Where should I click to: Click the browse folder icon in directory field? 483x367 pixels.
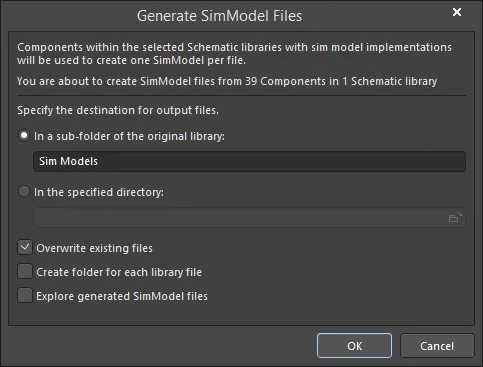tap(455, 218)
